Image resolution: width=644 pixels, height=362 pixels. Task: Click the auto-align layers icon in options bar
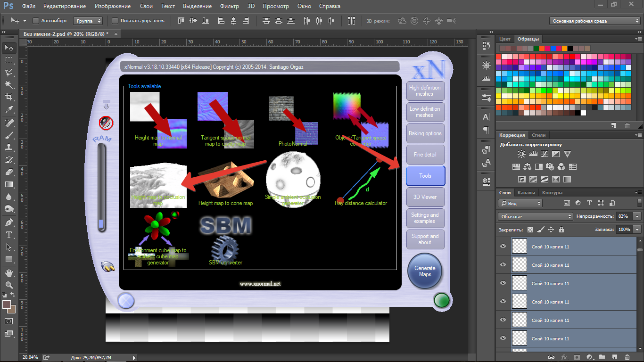351,21
